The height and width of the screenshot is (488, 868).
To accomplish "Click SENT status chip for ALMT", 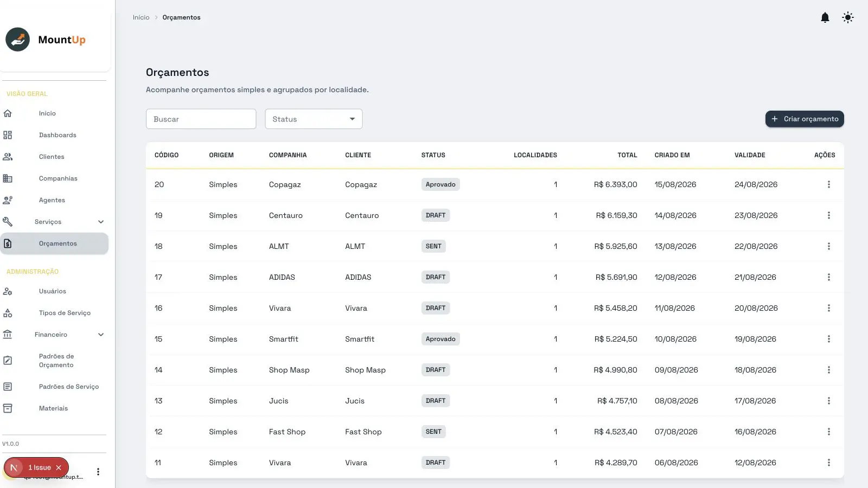I will coord(433,246).
